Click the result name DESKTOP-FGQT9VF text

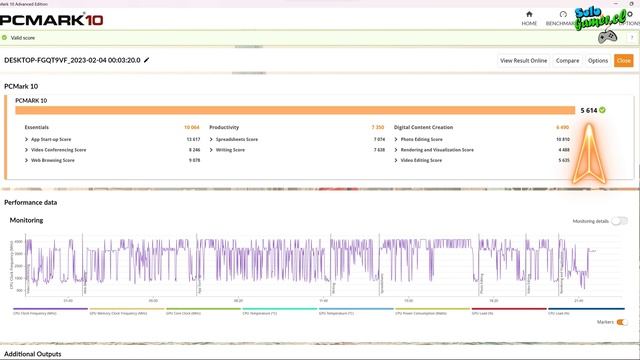[72, 60]
